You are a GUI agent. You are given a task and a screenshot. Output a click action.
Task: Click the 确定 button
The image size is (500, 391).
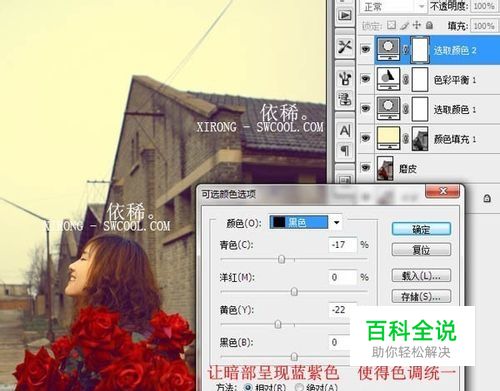421,229
